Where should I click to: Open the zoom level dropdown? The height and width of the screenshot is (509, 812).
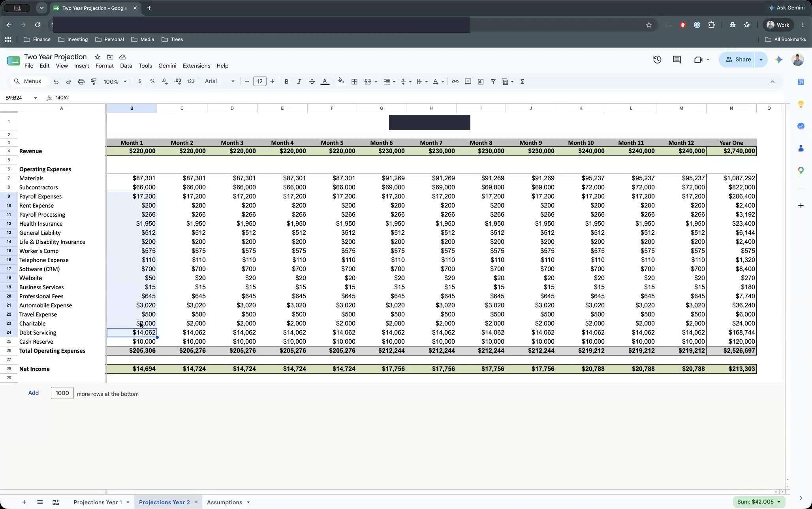115,82
